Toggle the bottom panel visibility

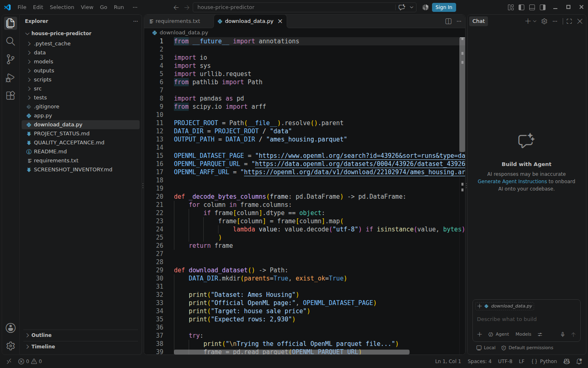pos(532,7)
